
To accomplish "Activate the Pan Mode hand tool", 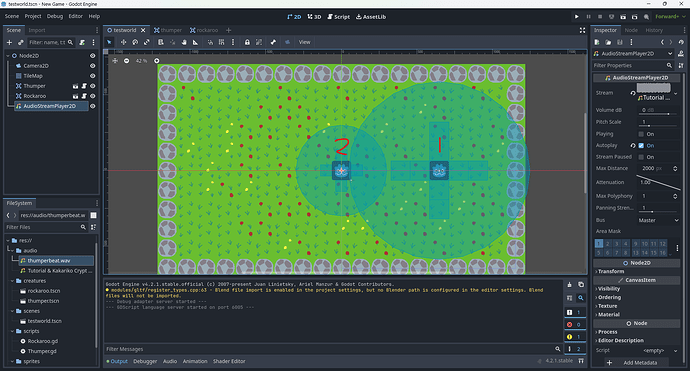I will (184, 42).
